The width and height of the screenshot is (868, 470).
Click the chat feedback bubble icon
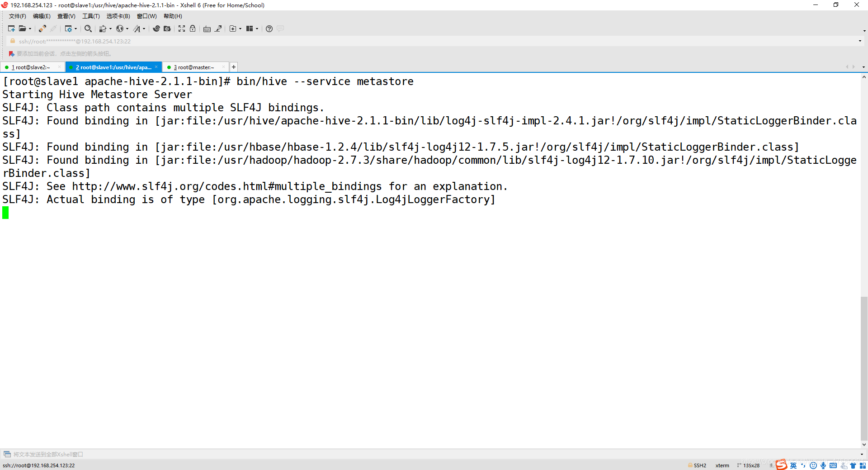pos(280,28)
